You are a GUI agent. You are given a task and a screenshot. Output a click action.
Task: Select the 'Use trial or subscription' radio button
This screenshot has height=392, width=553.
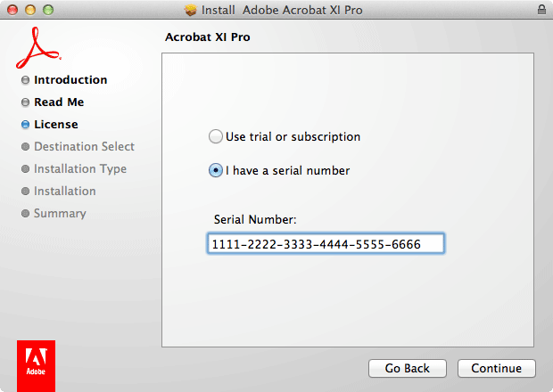pyautogui.click(x=216, y=136)
